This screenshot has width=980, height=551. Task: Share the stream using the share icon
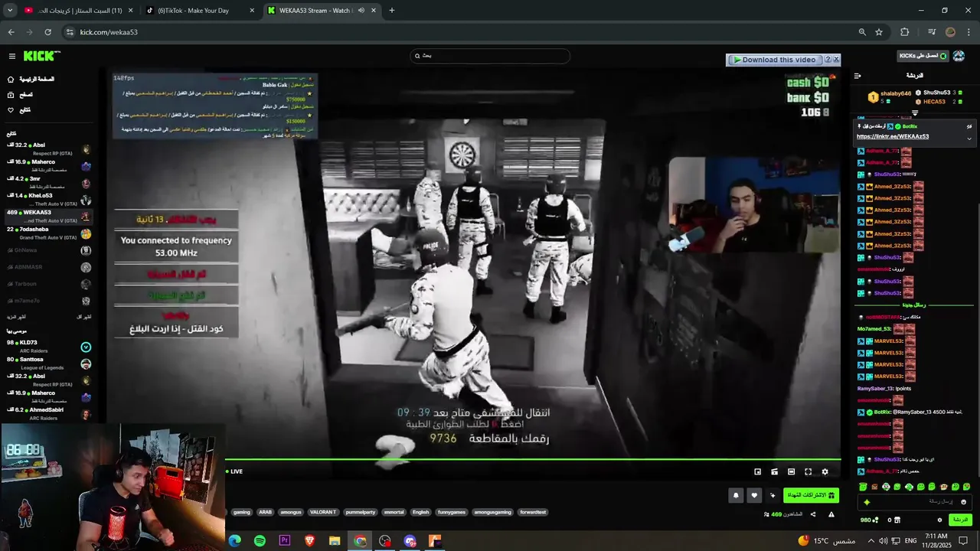pos(813,514)
